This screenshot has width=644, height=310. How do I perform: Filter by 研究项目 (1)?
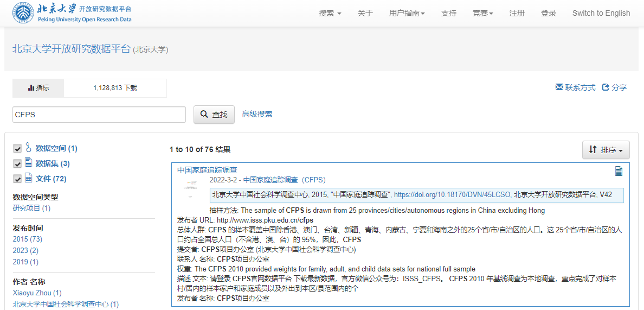[31, 208]
